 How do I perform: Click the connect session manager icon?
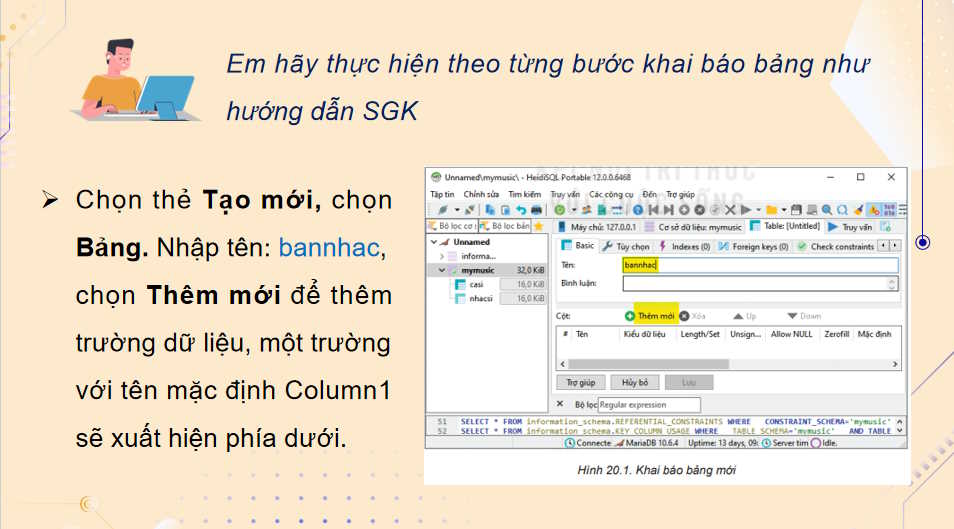coord(443,210)
